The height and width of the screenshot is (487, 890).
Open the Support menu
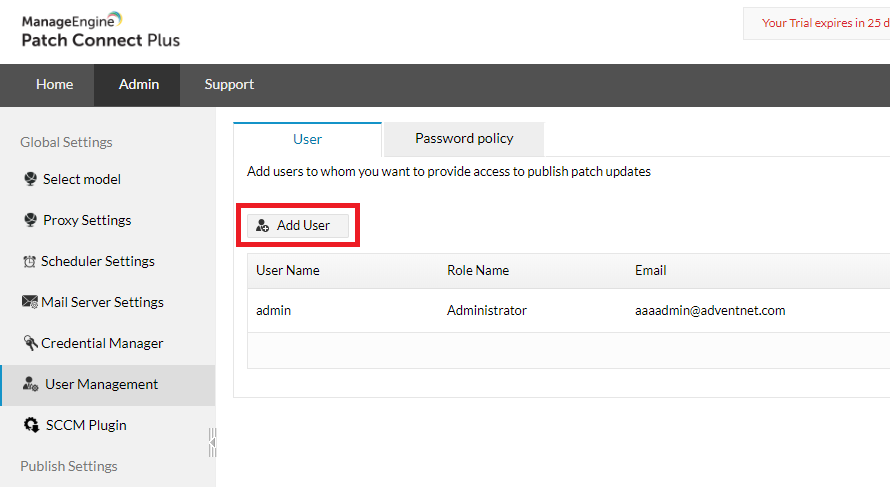click(x=229, y=85)
